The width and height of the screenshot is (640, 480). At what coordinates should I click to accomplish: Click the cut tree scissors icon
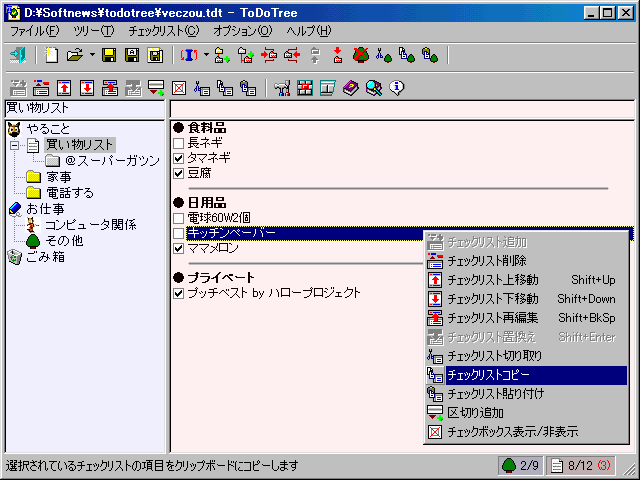point(384,55)
